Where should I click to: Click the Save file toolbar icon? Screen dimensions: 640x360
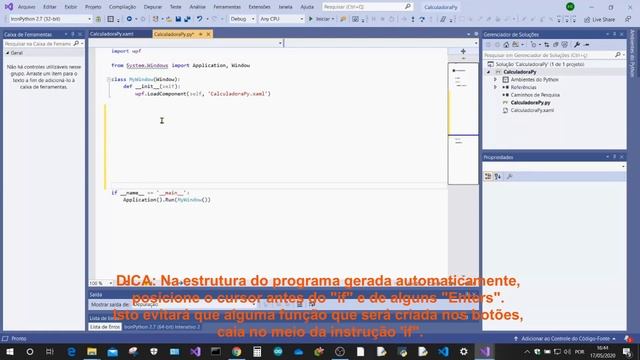178,19
